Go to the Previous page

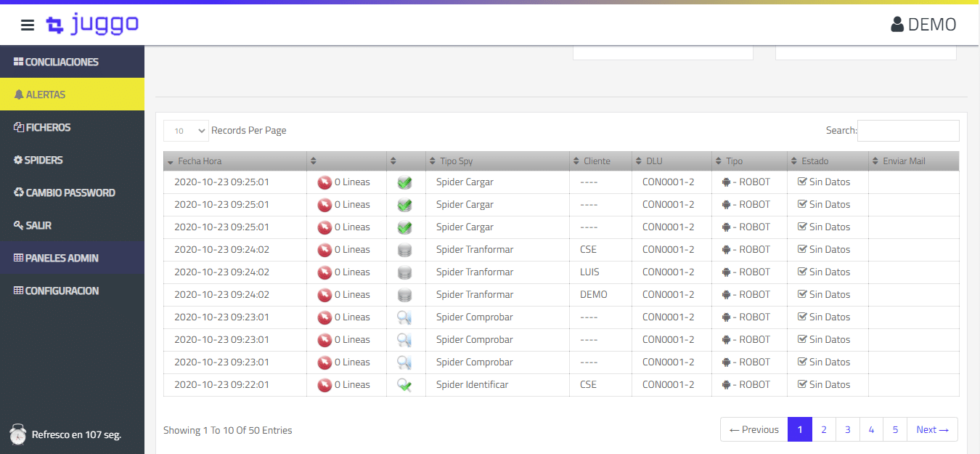(754, 429)
